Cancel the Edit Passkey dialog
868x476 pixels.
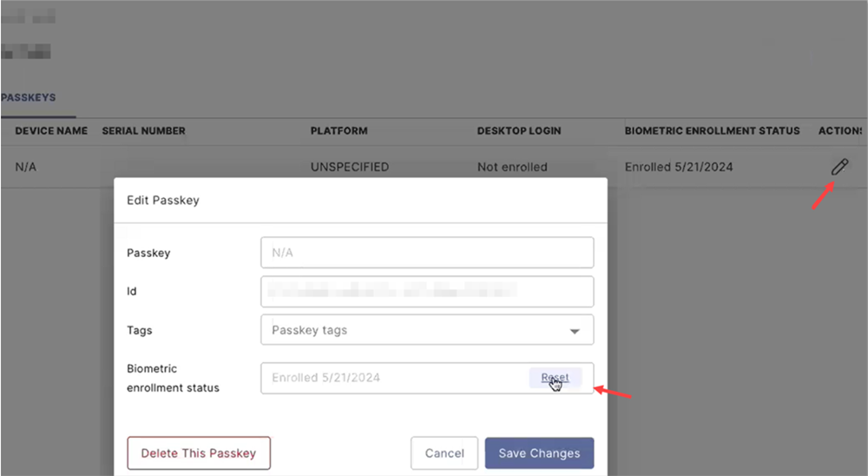pos(444,453)
